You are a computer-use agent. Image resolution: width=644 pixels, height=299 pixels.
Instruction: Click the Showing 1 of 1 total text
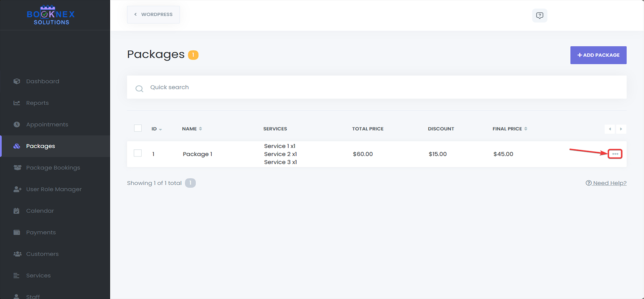(x=154, y=183)
